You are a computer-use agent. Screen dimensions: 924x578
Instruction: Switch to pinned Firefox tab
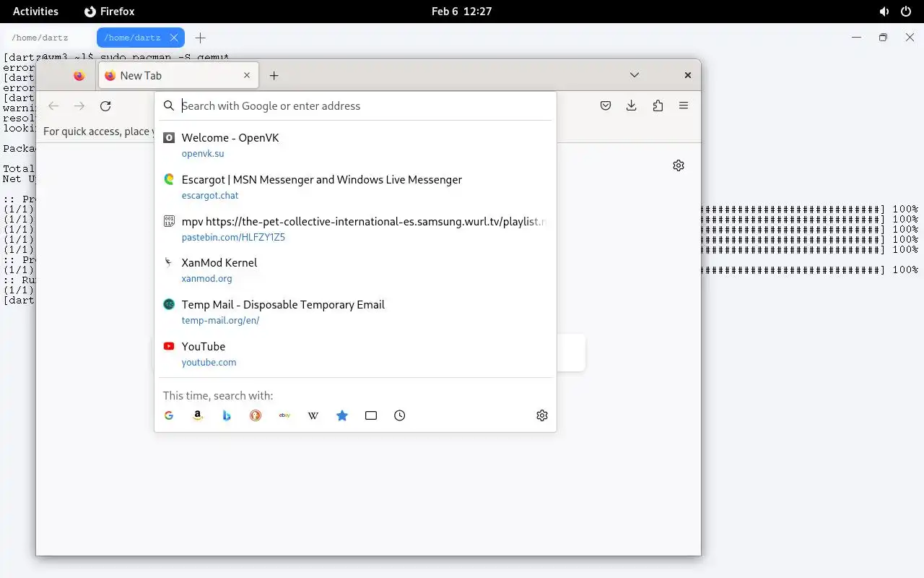click(x=79, y=75)
